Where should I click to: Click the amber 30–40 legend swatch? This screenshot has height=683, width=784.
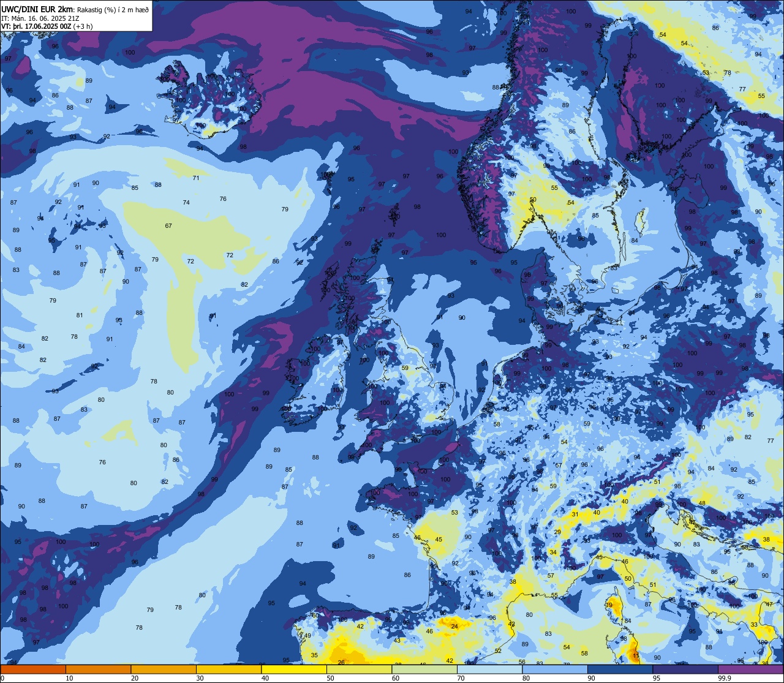coord(228,669)
